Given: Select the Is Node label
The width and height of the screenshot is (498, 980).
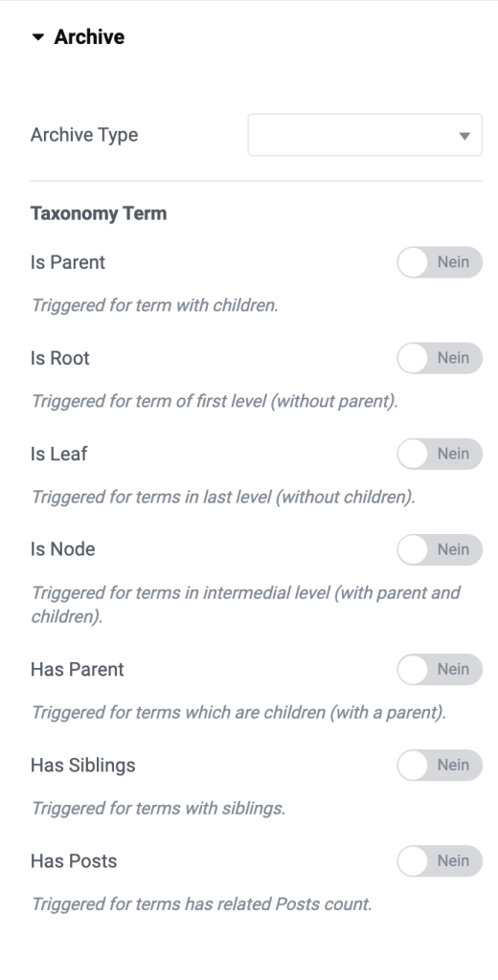Looking at the screenshot, I should (x=62, y=549).
